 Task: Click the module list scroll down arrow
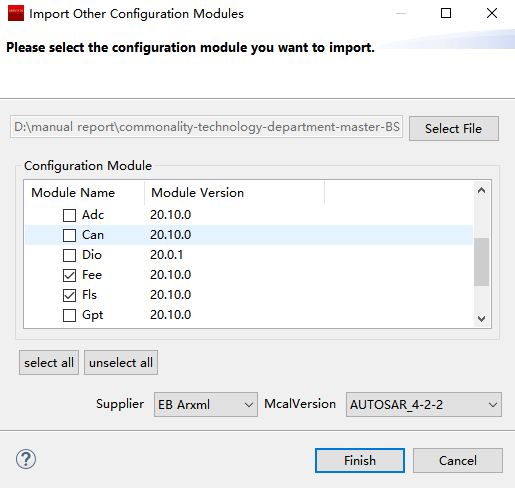click(x=481, y=319)
